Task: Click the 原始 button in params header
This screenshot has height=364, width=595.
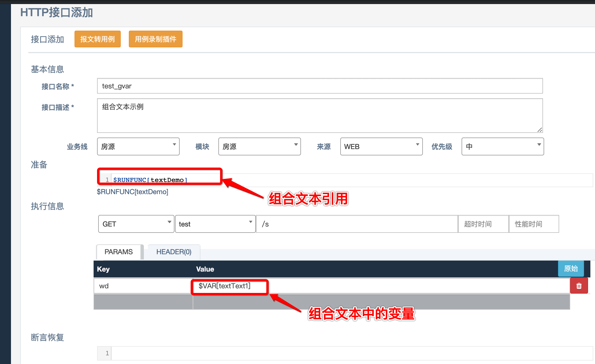Action: click(571, 268)
